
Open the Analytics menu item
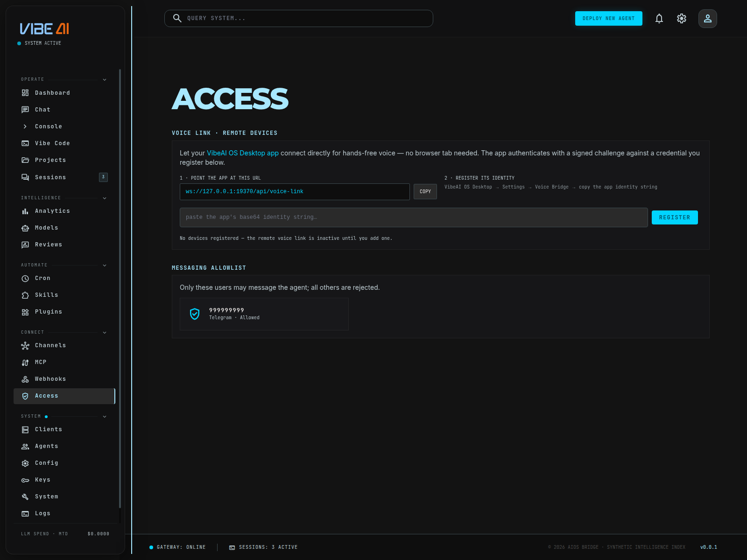(64, 211)
